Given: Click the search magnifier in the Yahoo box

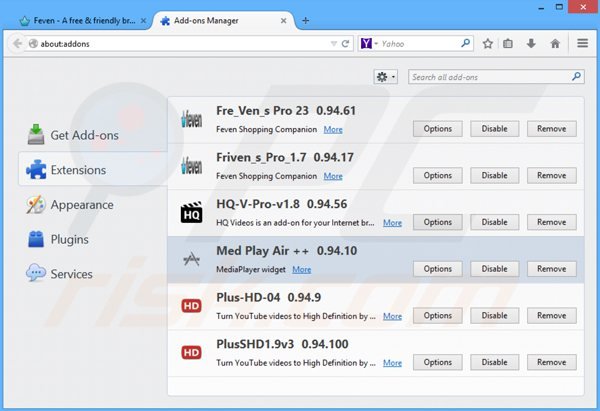Looking at the screenshot, I should tap(465, 43).
